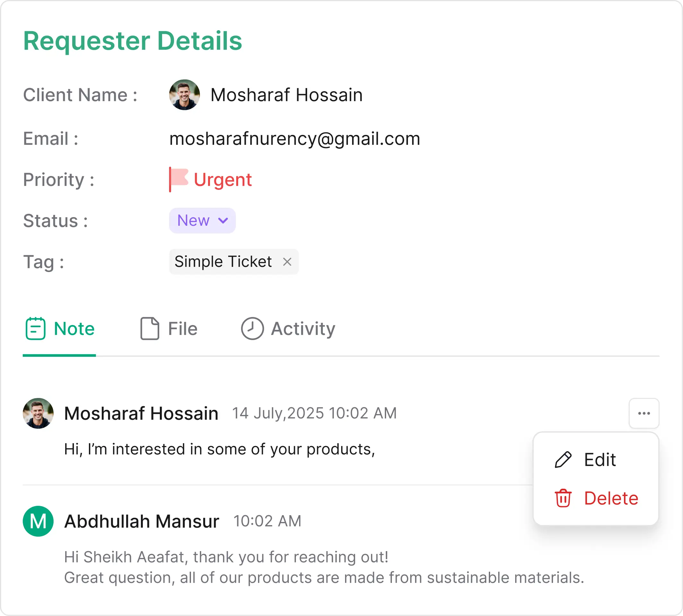Click the red Urgent priority flag icon
The width and height of the screenshot is (683, 616).
point(179,179)
